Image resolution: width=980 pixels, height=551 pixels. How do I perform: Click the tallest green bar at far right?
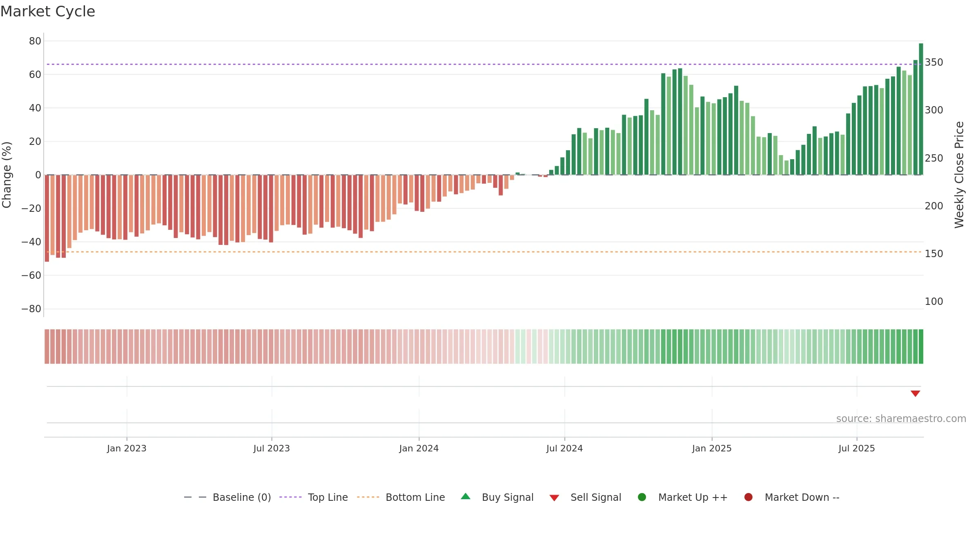coord(921,109)
